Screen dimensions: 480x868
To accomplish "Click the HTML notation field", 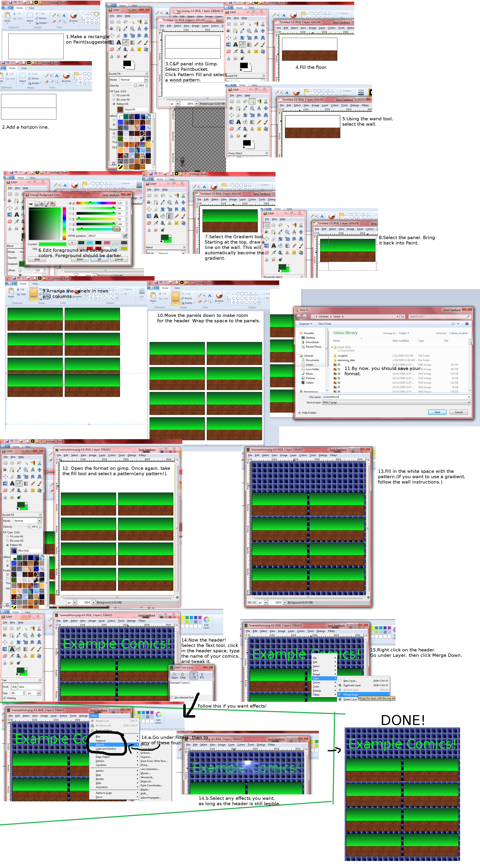I will click(104, 236).
